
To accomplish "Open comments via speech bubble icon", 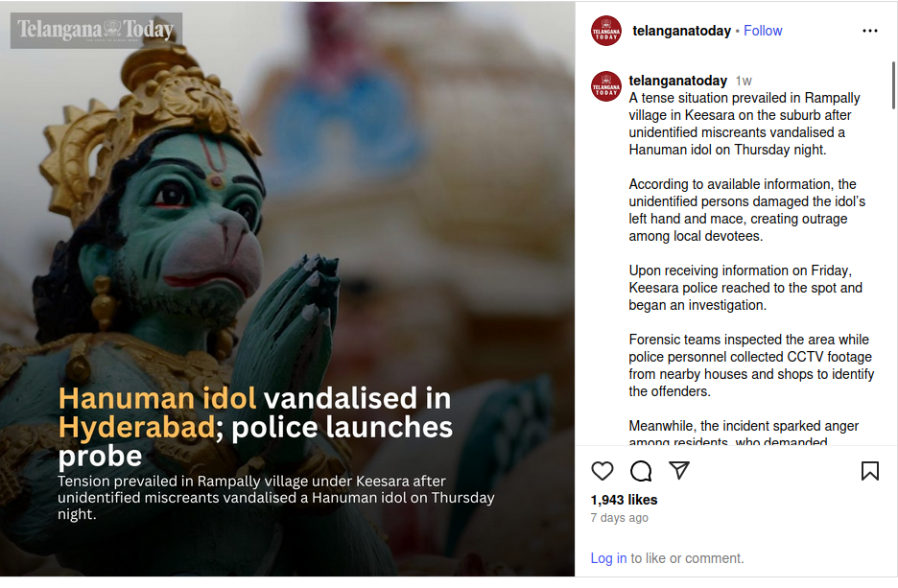I will tap(641, 471).
